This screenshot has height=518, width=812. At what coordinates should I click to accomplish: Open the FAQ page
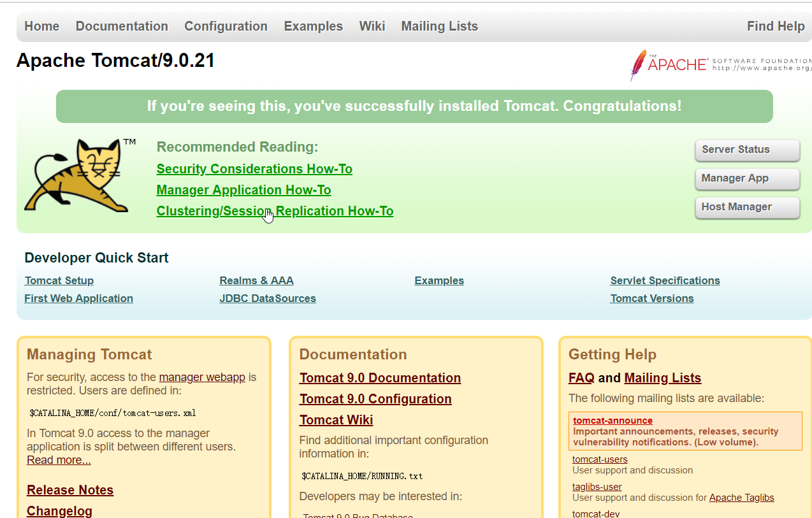tap(581, 377)
